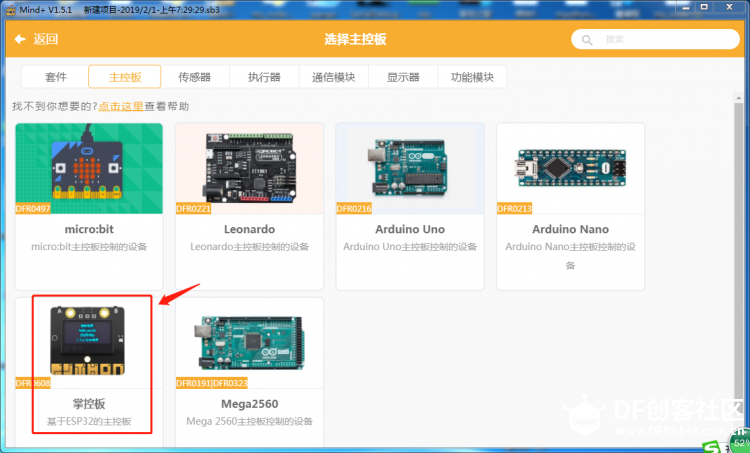Image resolution: width=750 pixels, height=453 pixels.
Task: Open the 执行器 tab
Action: 264,77
